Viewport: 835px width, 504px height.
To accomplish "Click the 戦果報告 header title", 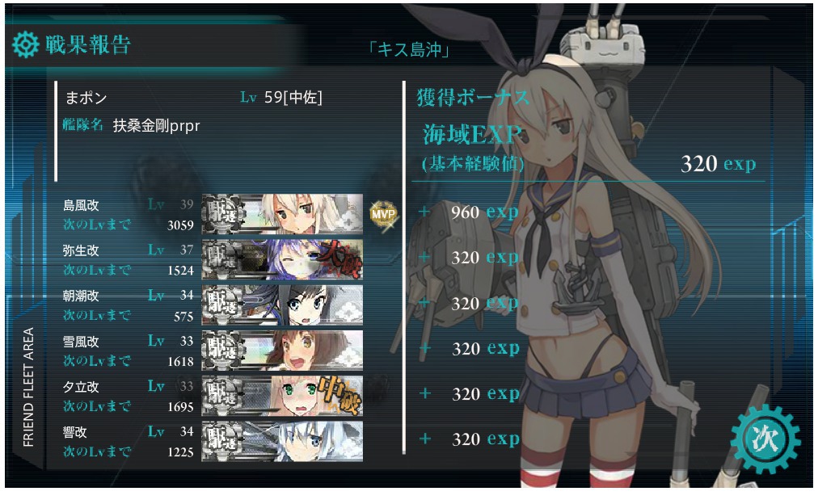I will pos(88,44).
